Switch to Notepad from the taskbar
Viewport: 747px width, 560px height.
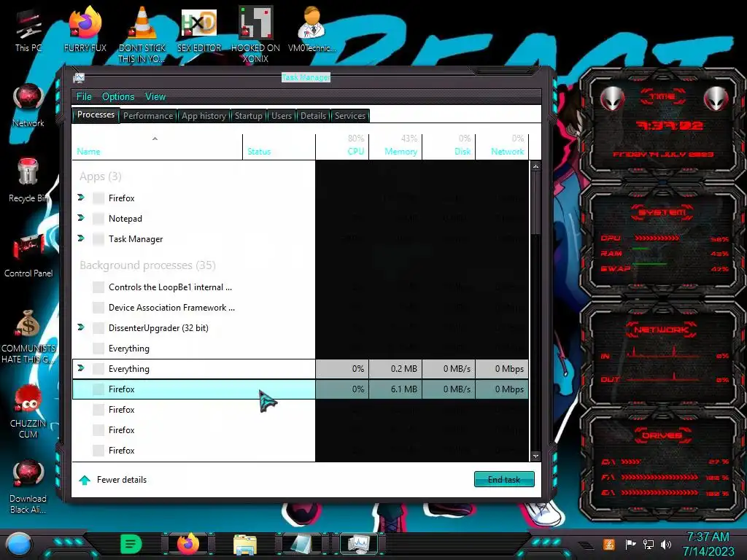point(301,544)
